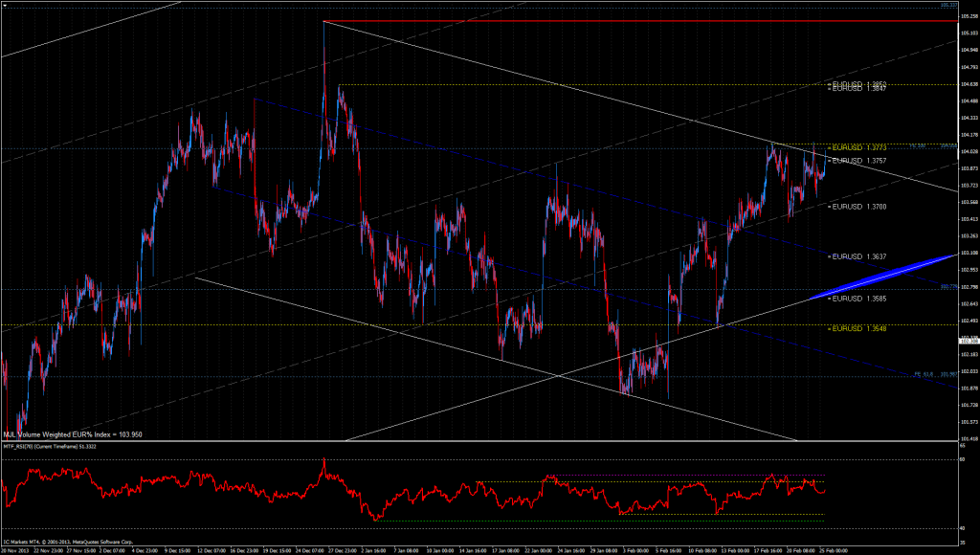The image size is (980, 555).
Task: Click the 19 Dec 15:00 time label
Action: click(278, 550)
